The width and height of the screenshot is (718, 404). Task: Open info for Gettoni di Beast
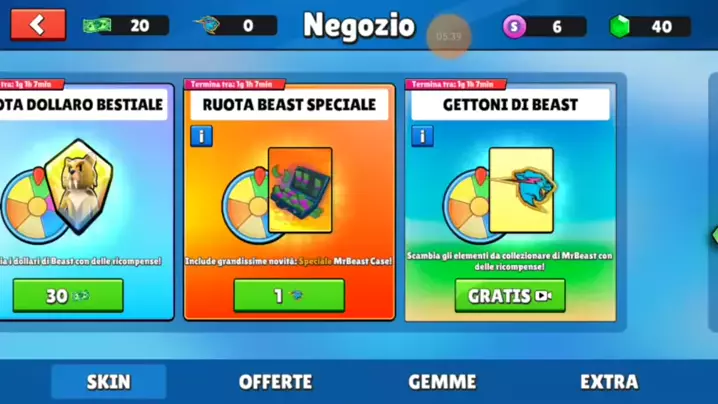click(x=422, y=136)
